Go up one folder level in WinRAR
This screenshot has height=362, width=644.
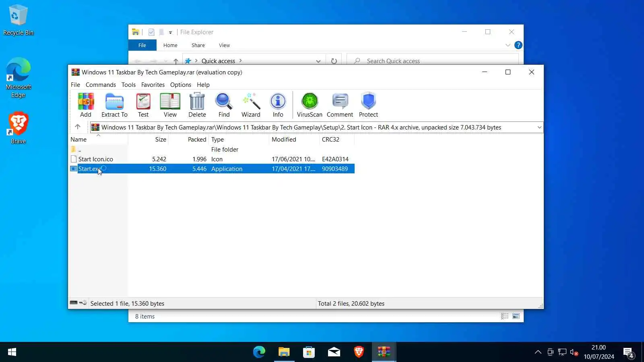pyautogui.click(x=78, y=127)
